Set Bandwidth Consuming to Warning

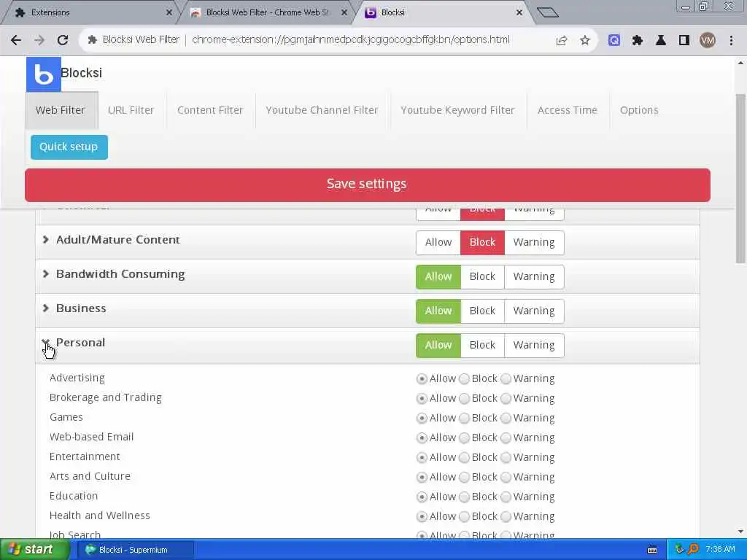534,276
